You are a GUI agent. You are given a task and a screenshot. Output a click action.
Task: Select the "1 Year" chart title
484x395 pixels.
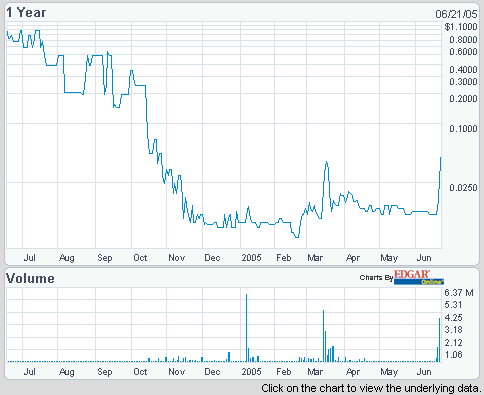click(x=26, y=13)
